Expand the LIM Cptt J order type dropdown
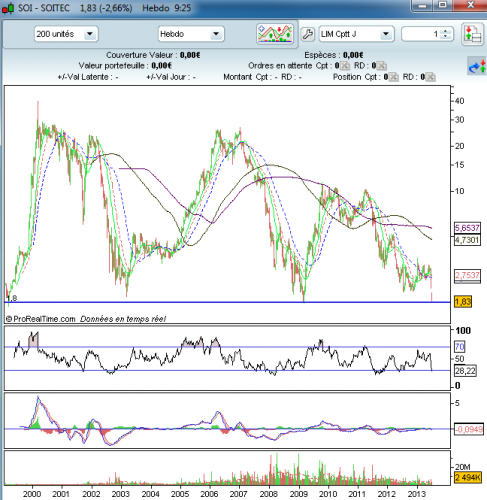Image resolution: width=487 pixels, height=500 pixels. tap(356, 34)
